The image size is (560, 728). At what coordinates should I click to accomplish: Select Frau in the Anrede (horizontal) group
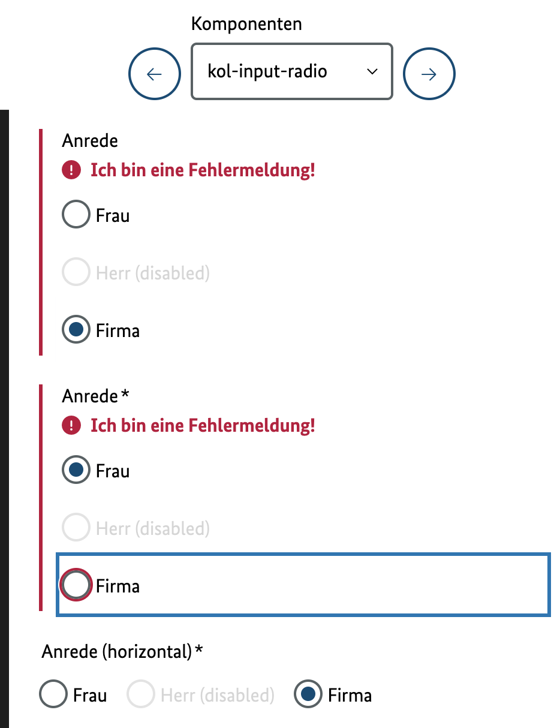[53, 694]
